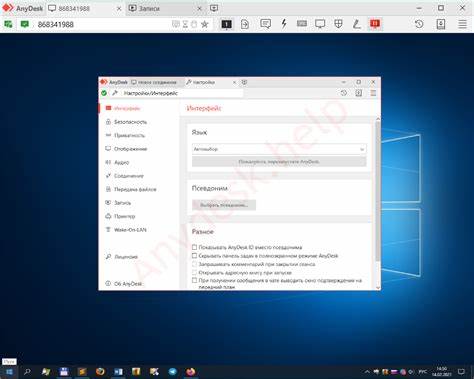Close the Записи tab
Viewport: 474px width, 379px height.
pos(199,9)
